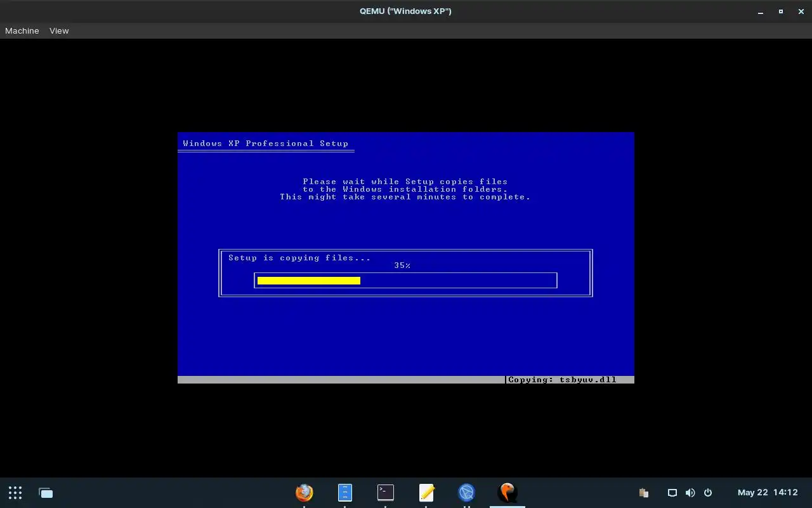Click 'Please wait while Setup copies files' line
Image resolution: width=812 pixels, height=508 pixels.
pos(405,182)
